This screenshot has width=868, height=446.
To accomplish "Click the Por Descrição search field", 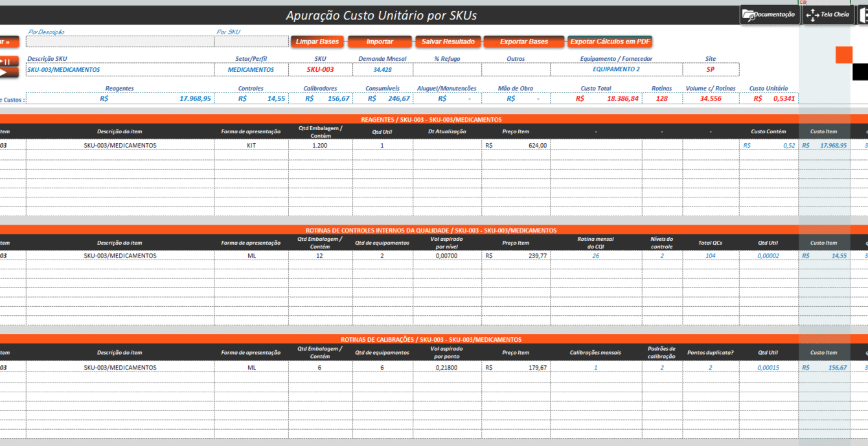I will coord(120,42).
